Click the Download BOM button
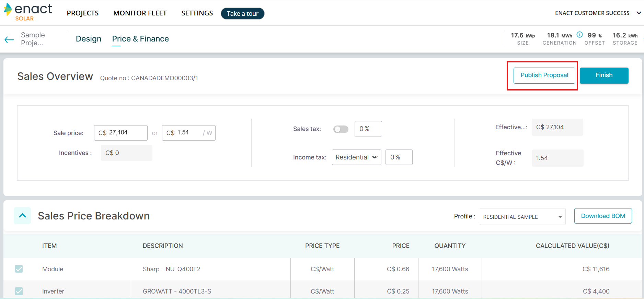This screenshot has height=299, width=644. click(603, 216)
